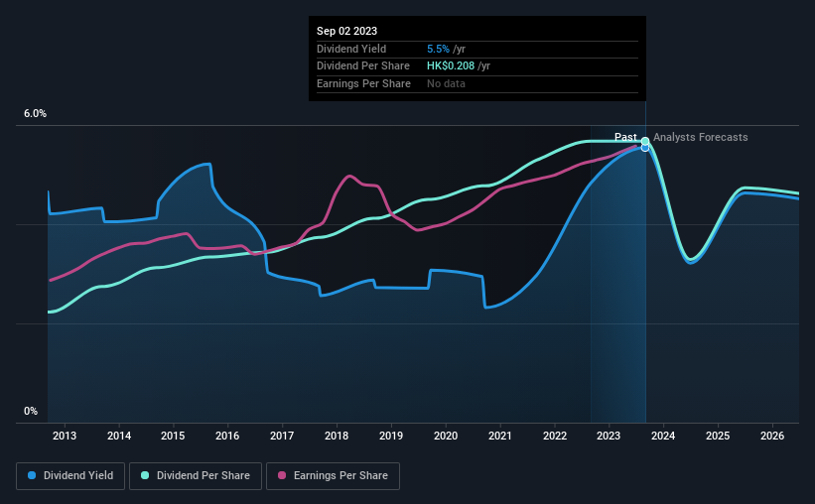The height and width of the screenshot is (504, 815).
Task: Select the 'Past' label on the chart
Action: pyautogui.click(x=625, y=137)
